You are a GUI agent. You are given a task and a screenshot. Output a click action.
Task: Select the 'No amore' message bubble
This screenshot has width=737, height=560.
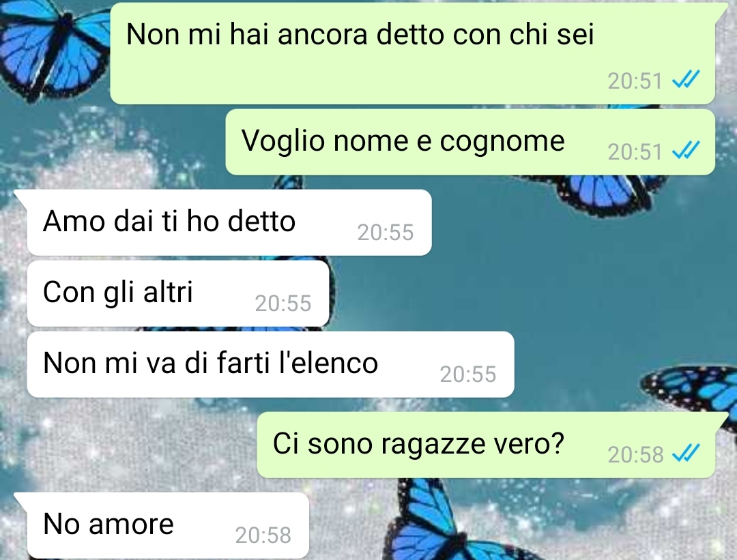169,526
